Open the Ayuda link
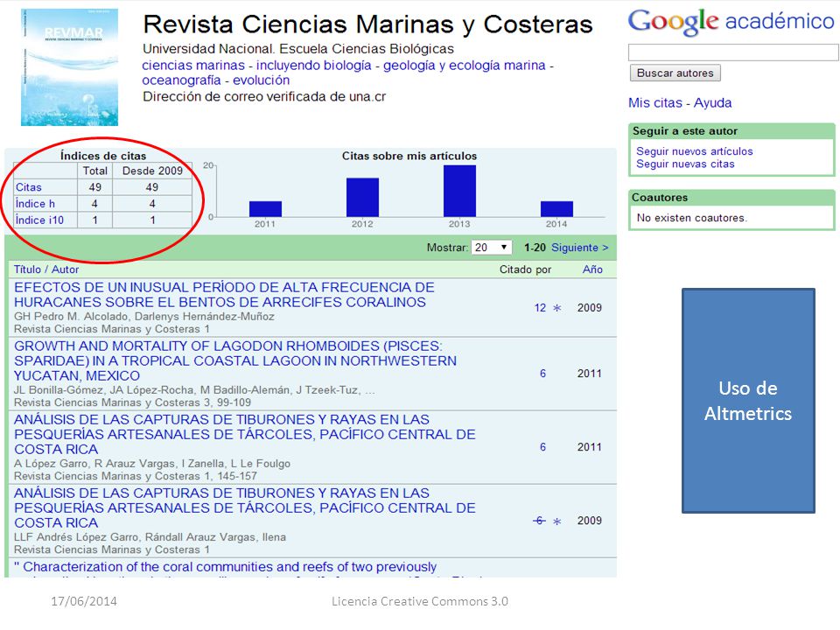 (712, 103)
